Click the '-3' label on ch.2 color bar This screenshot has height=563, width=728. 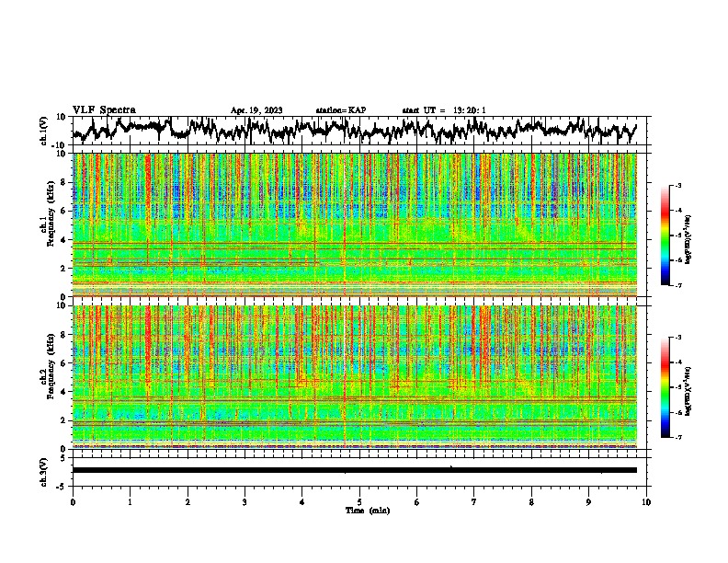click(x=677, y=338)
